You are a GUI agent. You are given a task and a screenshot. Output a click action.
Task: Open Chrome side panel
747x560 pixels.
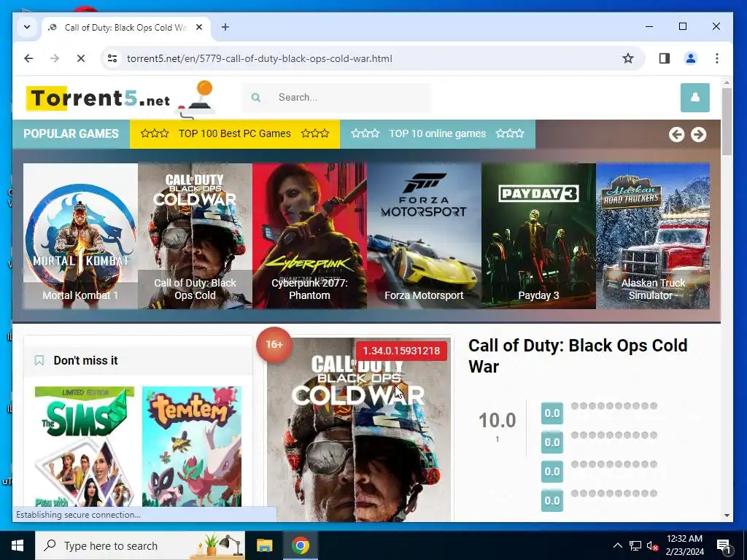pos(664,58)
